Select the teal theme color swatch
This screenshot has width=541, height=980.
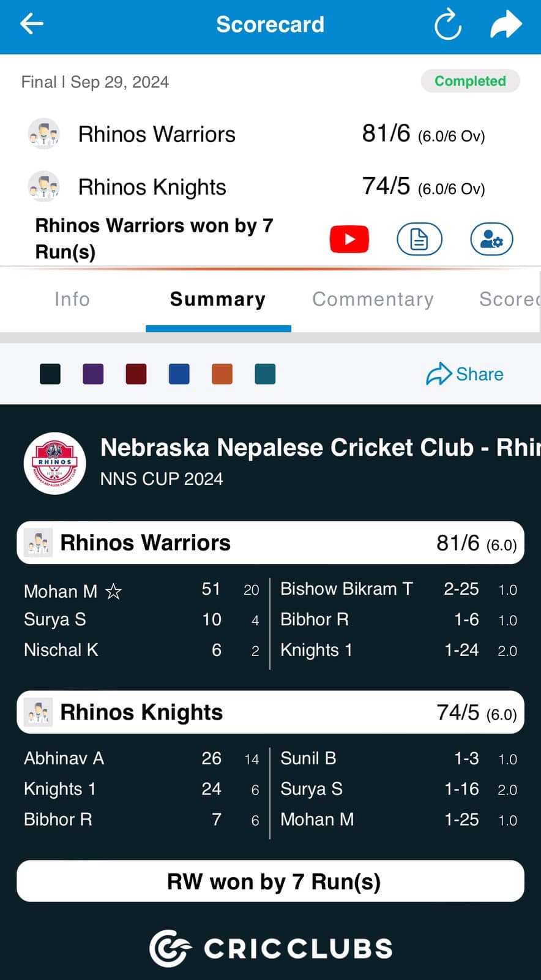265,374
